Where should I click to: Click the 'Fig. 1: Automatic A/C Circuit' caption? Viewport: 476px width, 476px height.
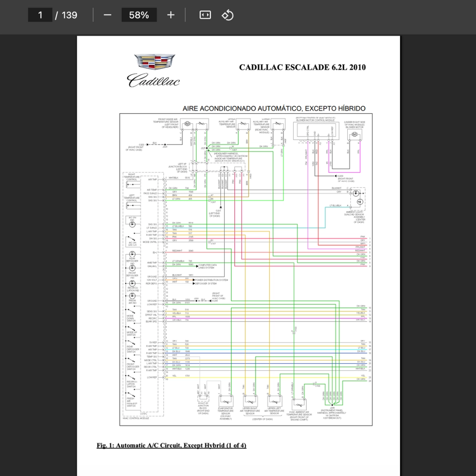point(171,445)
